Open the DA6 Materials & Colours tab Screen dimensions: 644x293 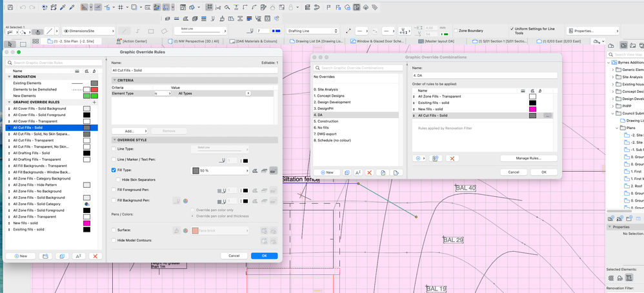tap(254, 41)
